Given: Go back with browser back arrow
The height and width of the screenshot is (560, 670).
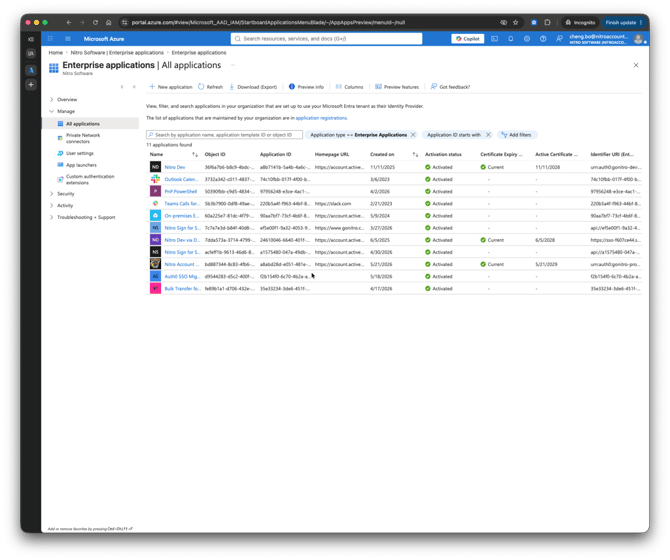Looking at the screenshot, I should pyautogui.click(x=69, y=23).
